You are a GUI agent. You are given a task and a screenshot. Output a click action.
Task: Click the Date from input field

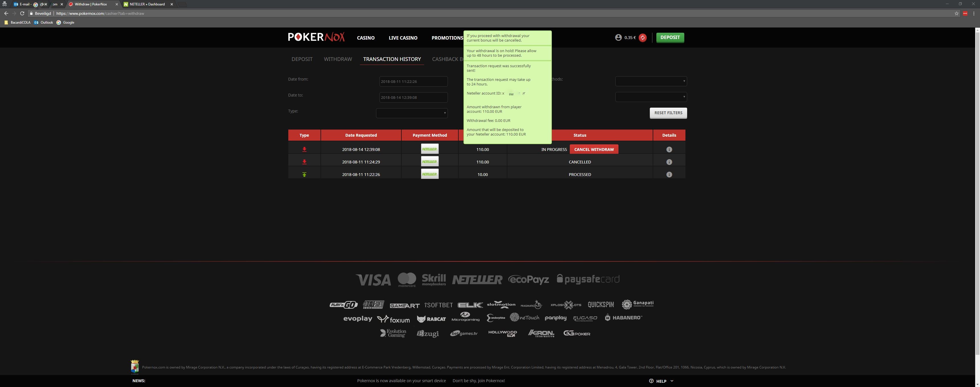(413, 81)
